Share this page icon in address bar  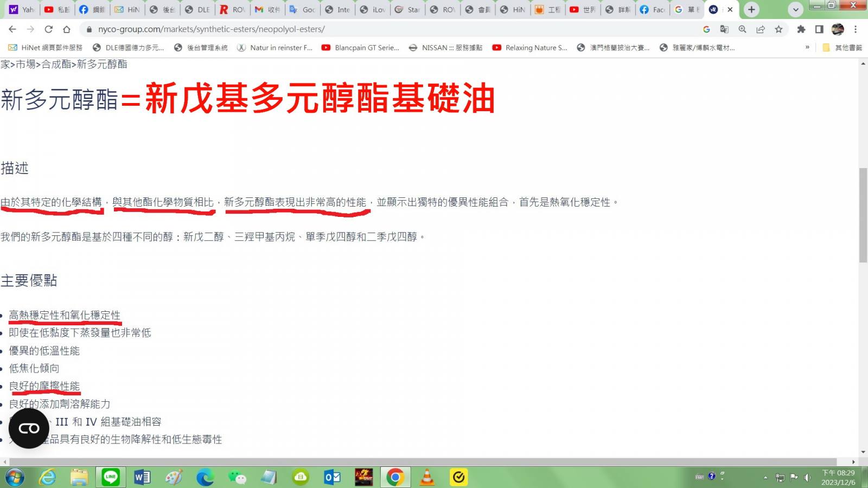pos(761,29)
